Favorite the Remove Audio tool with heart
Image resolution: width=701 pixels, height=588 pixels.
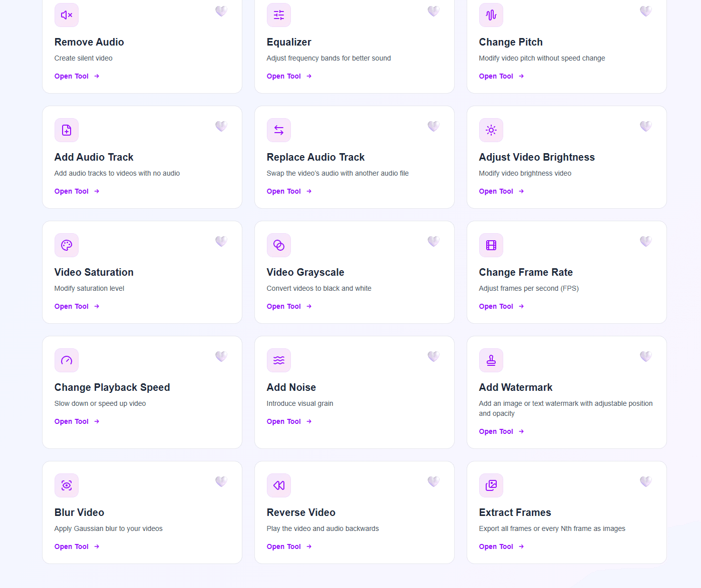(221, 11)
